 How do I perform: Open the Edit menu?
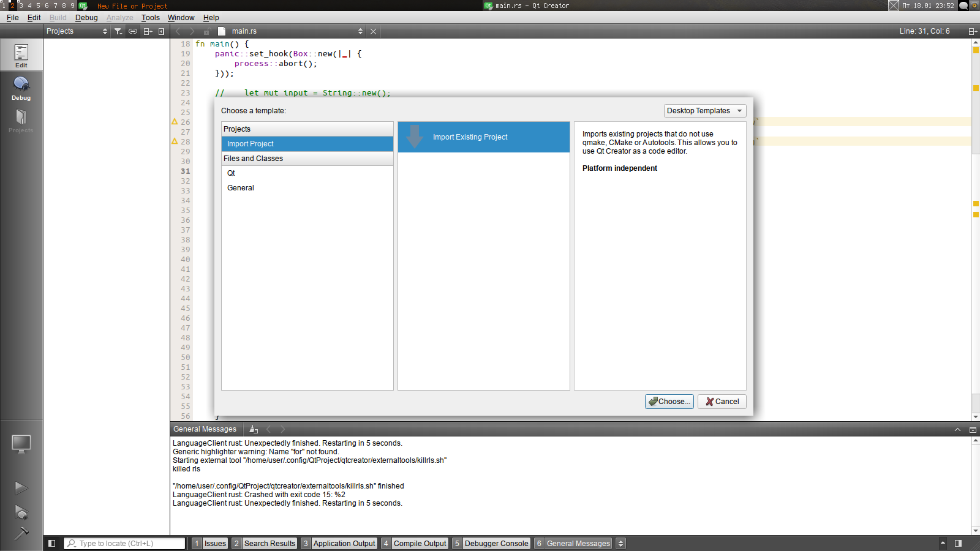[34, 18]
